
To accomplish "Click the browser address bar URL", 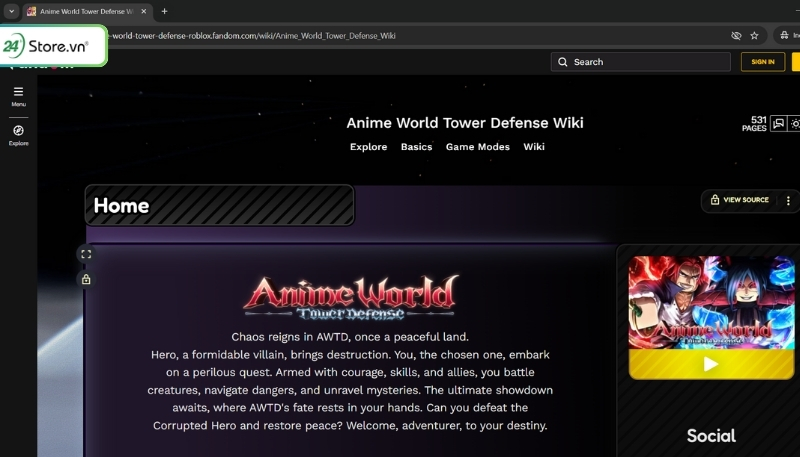I will [253, 36].
